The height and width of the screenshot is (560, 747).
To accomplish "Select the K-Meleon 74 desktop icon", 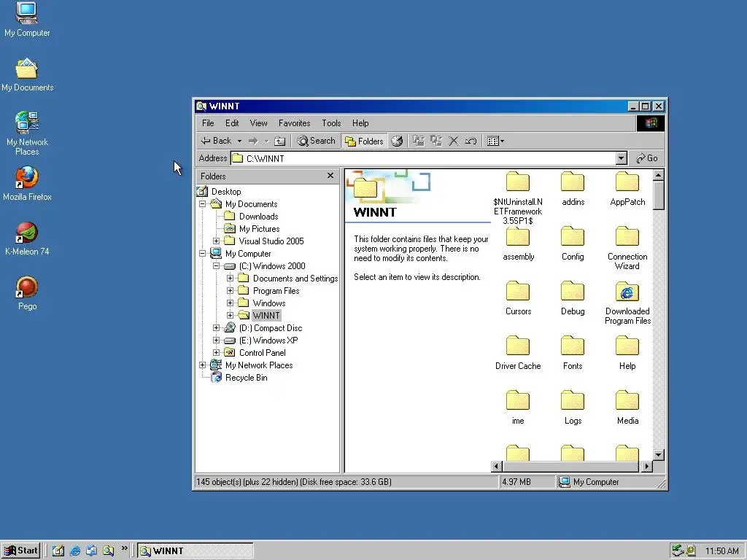I will [x=27, y=238].
